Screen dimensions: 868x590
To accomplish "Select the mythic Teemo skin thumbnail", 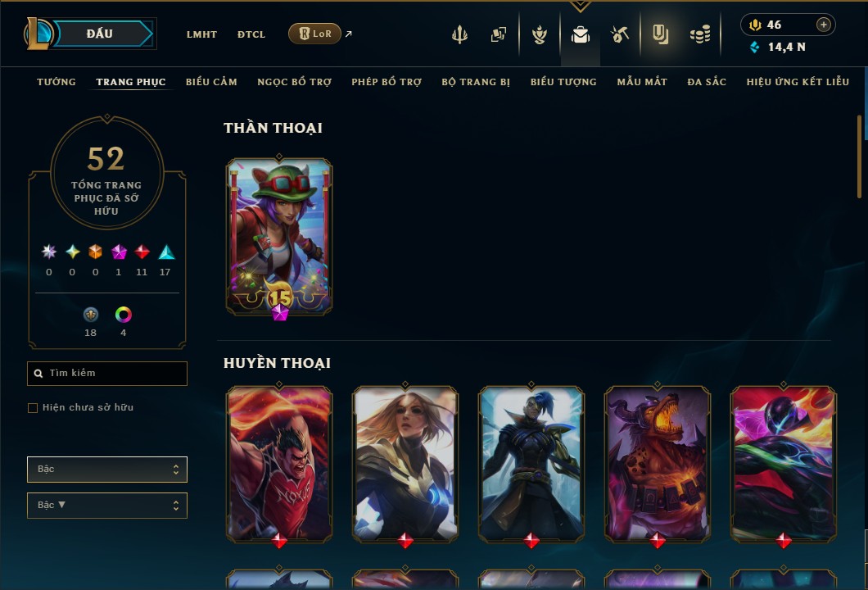I will tap(279, 237).
